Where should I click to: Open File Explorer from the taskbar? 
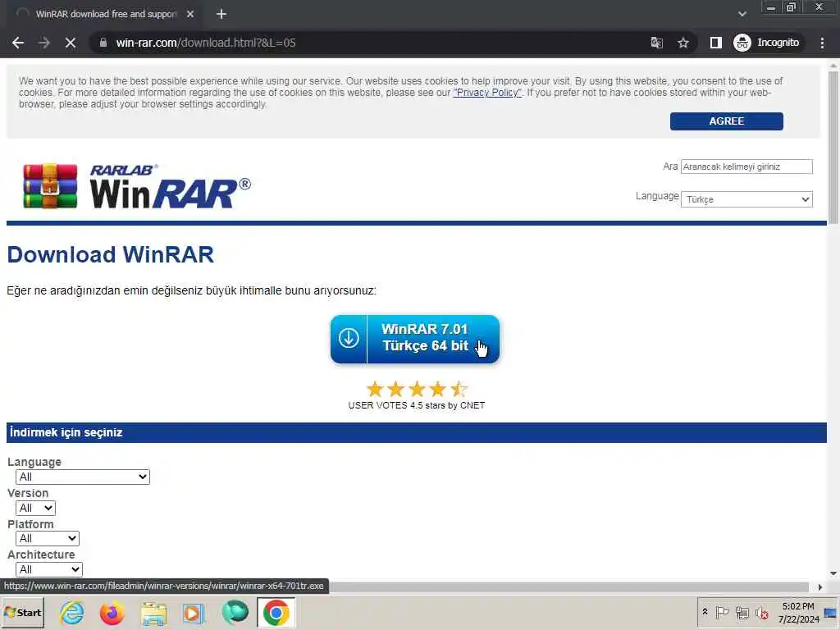click(x=153, y=613)
